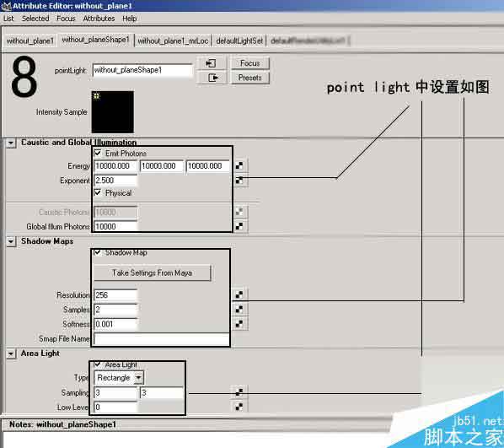
Task: Click the map button beside Caustic Photons
Action: 239,212
